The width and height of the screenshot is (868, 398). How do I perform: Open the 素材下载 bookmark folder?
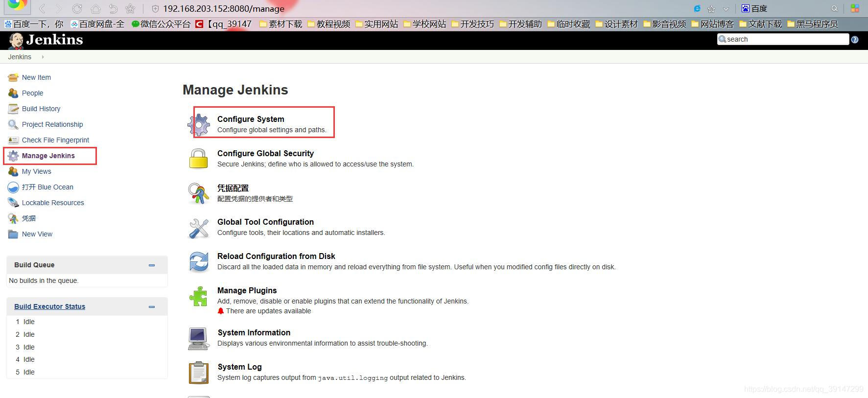281,24
